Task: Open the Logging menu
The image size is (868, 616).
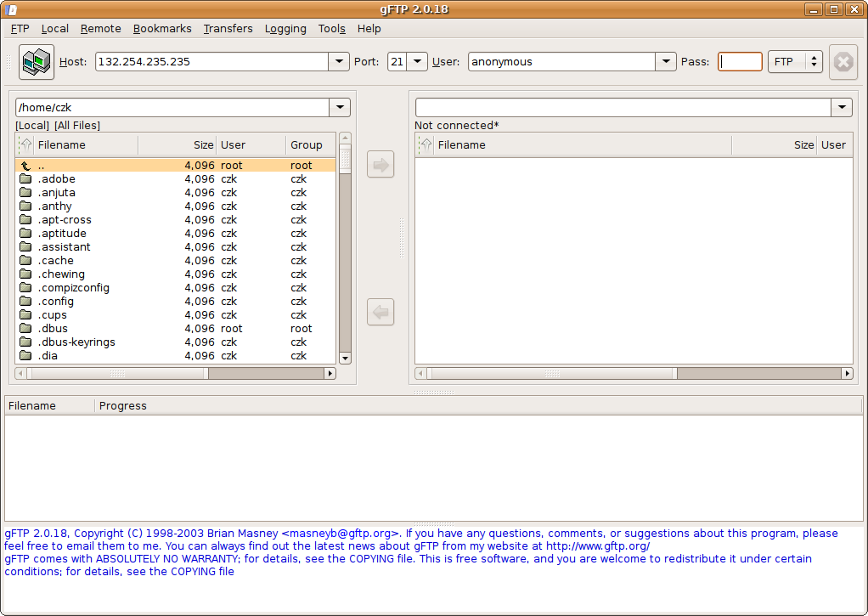Action: click(285, 29)
